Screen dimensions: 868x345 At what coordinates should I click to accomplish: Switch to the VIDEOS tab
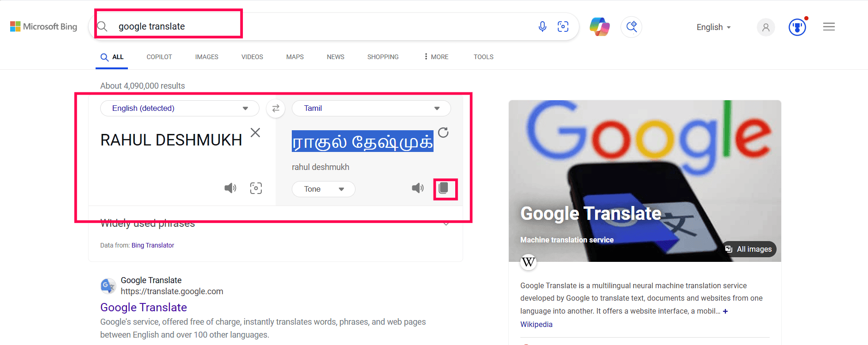[x=252, y=57]
